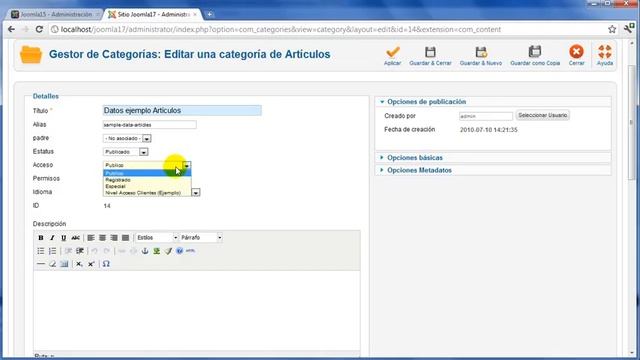Insert an anchor in editor
Image resolution: width=640 pixels, height=360 pixels.
pos(145,251)
